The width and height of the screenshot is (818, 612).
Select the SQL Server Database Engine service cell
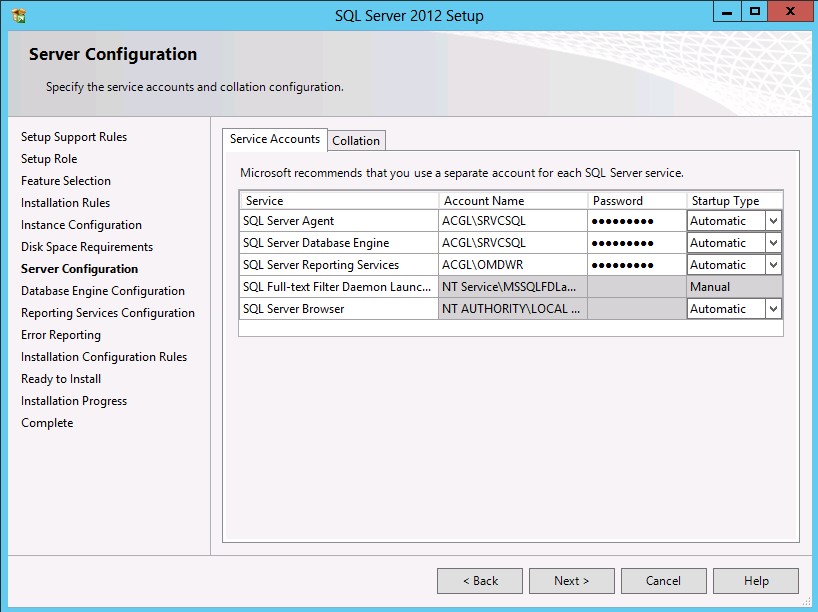coord(339,243)
